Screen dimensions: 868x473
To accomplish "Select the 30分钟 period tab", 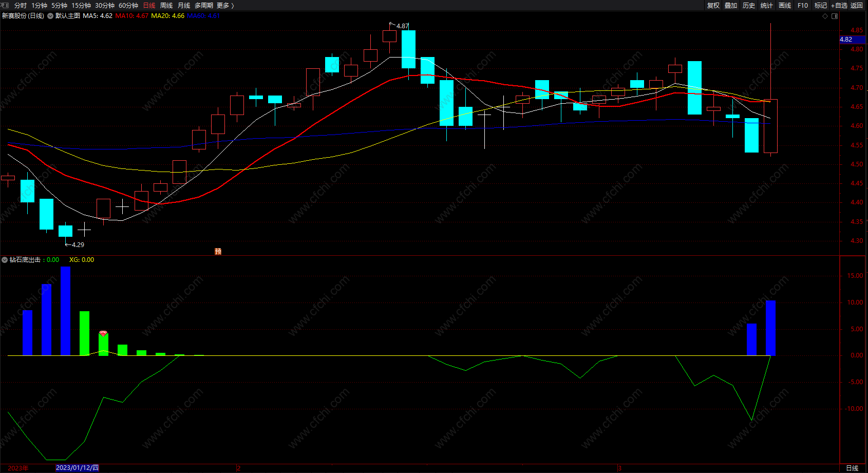I will pos(105,6).
